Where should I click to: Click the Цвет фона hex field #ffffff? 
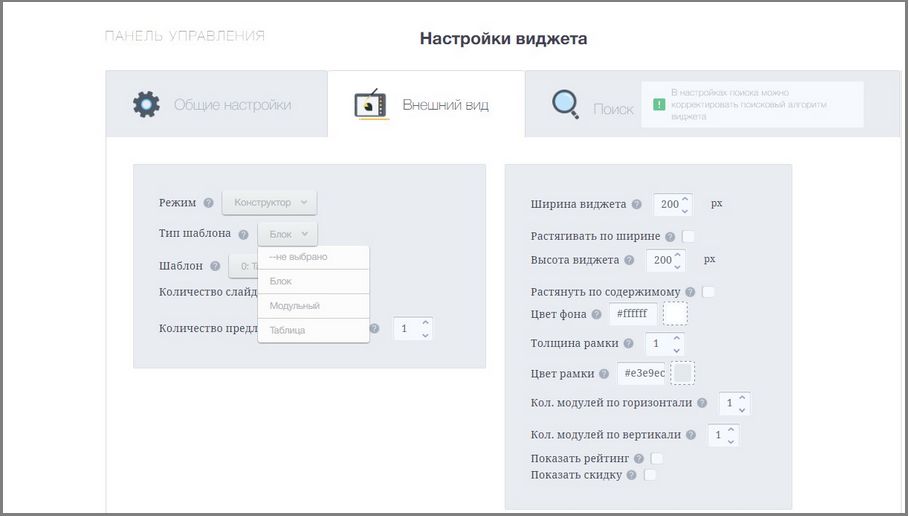tap(633, 314)
